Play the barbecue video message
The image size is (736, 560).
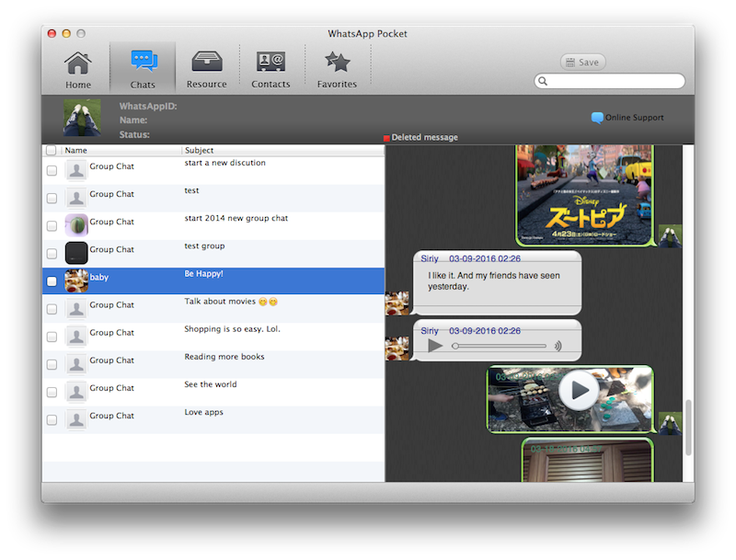point(579,390)
